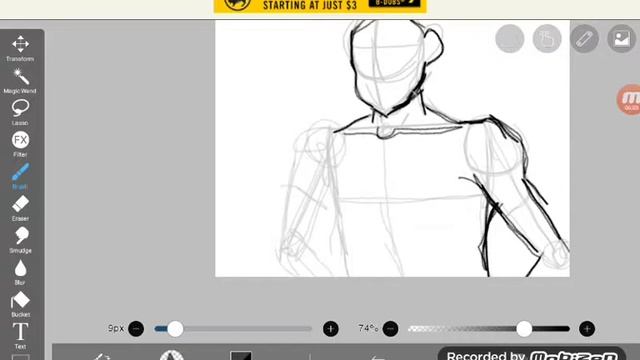Screen dimensions: 640x360
Task: Decrease opacity with minus button
Action: point(390,329)
